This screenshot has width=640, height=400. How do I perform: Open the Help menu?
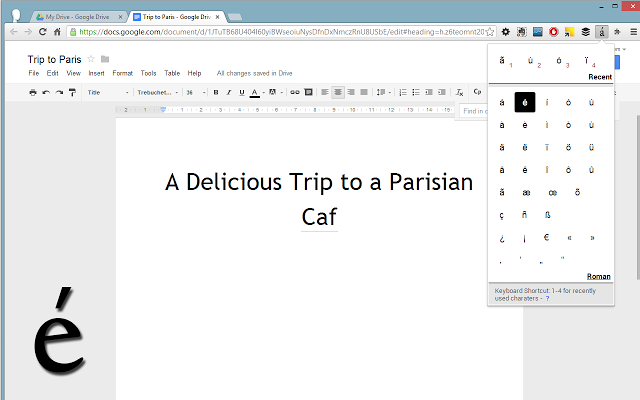pos(194,73)
